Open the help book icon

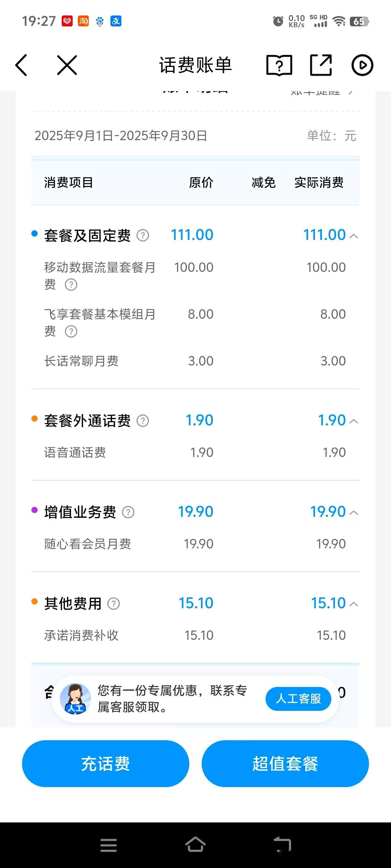coord(279,65)
